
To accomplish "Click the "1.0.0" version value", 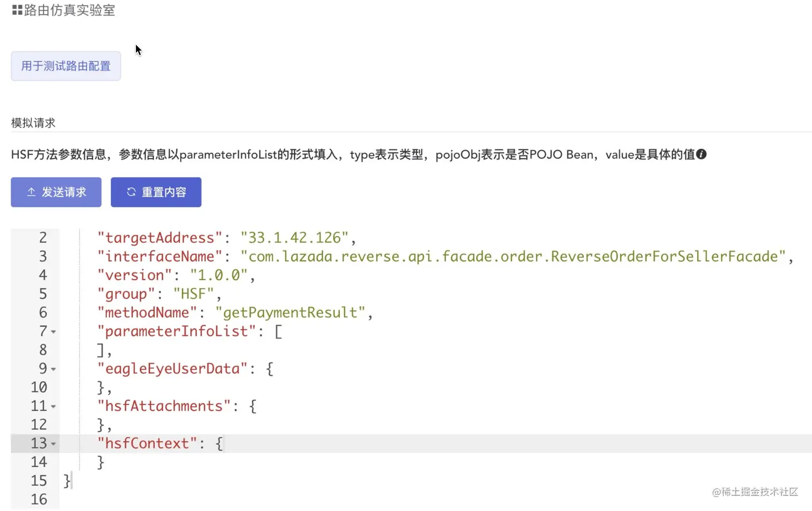I will (x=219, y=275).
